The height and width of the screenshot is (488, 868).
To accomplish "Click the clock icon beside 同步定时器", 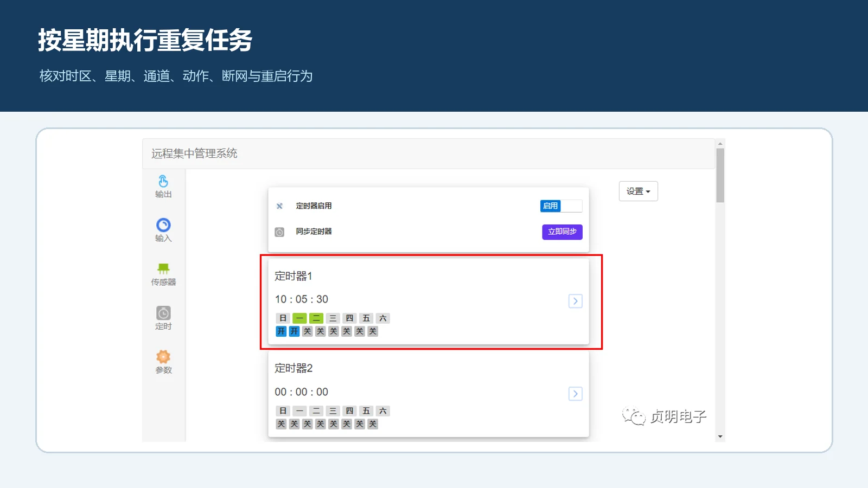I will (x=279, y=232).
